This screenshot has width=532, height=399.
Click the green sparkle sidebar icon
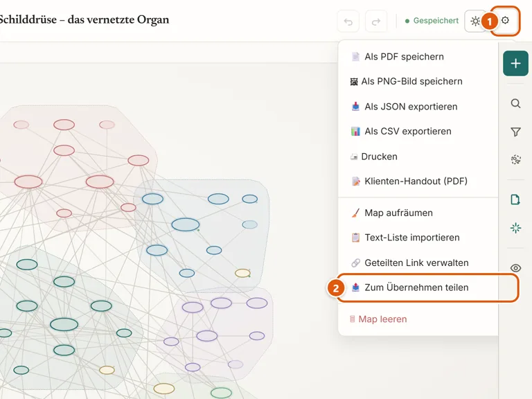click(515, 228)
